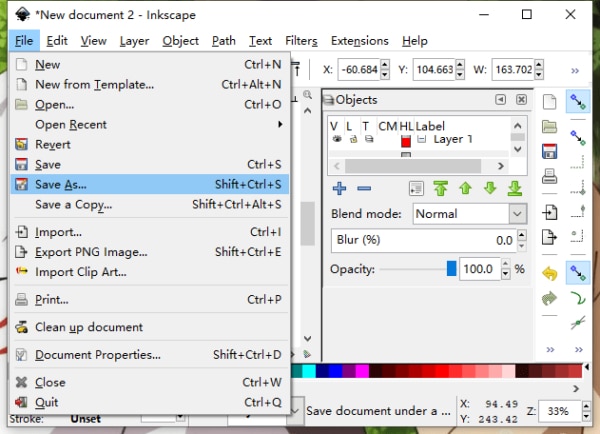Lower selection one step with down arrow
This screenshot has height=434, width=600.
tap(490, 188)
